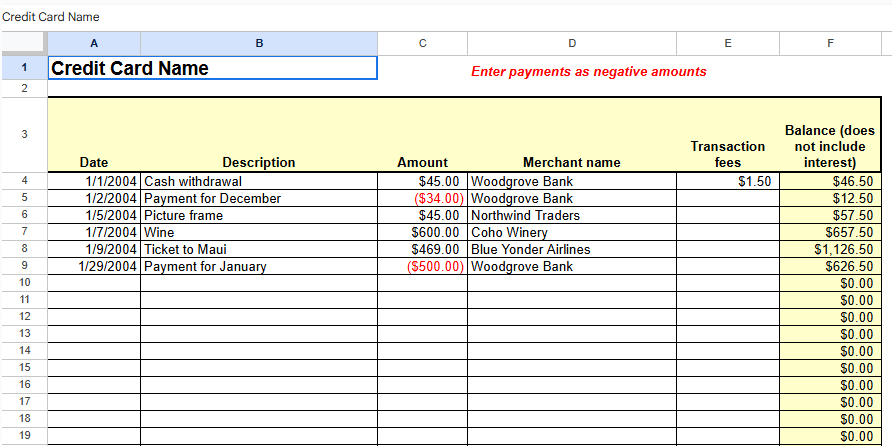
Task: Click the Credit Card Name title cell
Action: [212, 68]
